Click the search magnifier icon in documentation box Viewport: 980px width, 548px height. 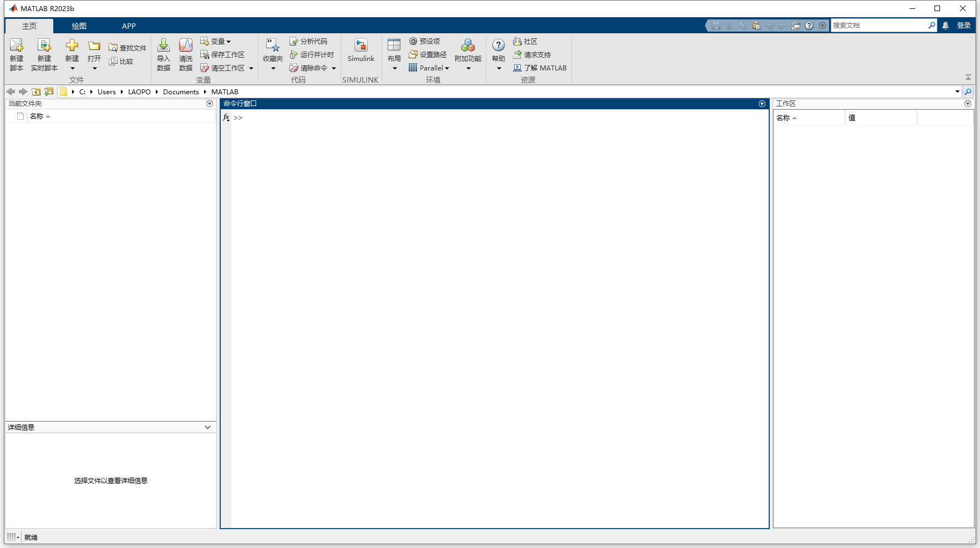pyautogui.click(x=932, y=26)
